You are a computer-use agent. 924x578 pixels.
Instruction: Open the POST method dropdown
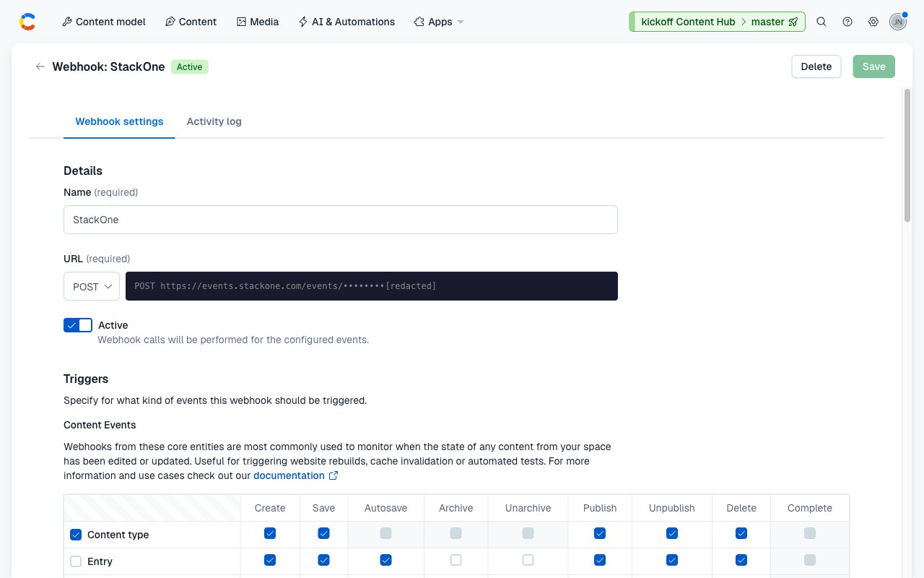[x=92, y=286]
